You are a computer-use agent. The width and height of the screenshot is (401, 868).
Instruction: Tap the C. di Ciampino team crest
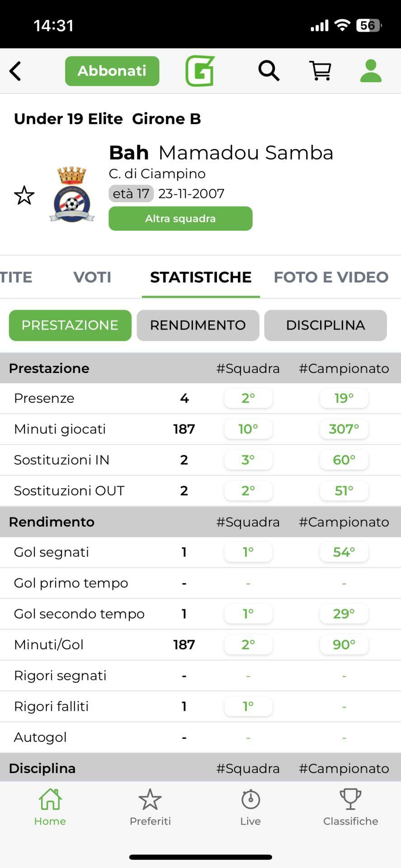(x=72, y=195)
